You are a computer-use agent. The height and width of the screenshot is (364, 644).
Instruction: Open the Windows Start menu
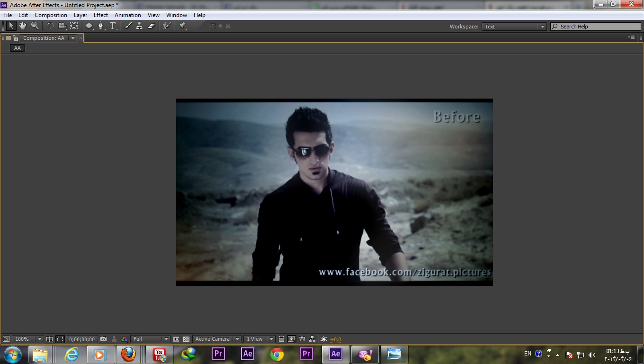(12, 355)
